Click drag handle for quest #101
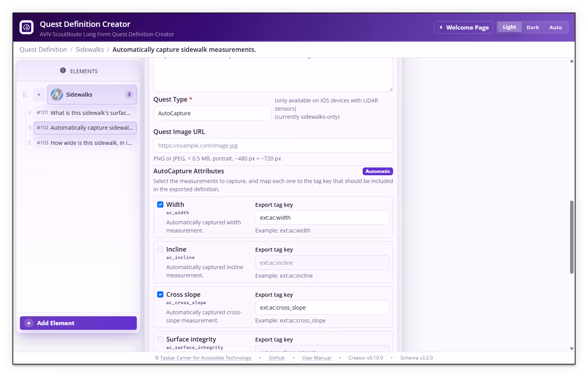588x377 pixels. click(x=30, y=113)
